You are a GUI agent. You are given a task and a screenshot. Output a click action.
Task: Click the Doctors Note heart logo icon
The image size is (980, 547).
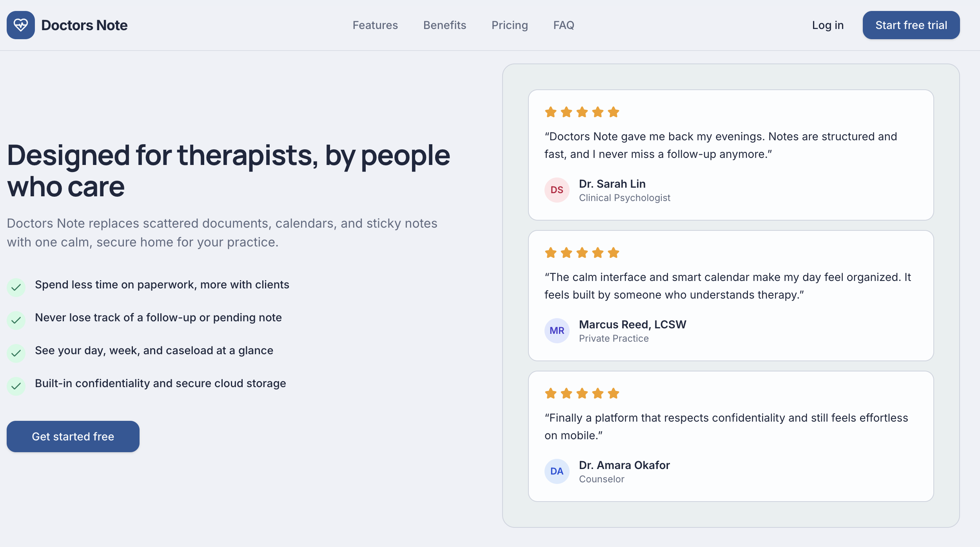[x=21, y=25]
